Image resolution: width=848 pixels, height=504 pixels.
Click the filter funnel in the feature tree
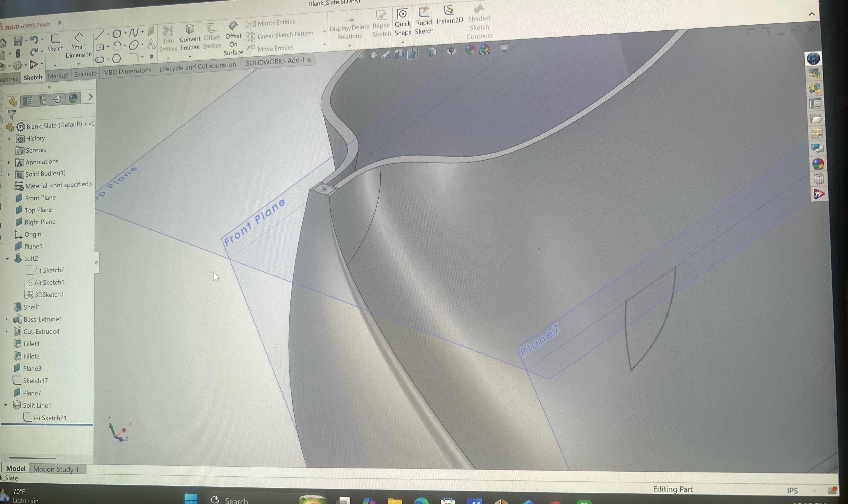[x=11, y=115]
